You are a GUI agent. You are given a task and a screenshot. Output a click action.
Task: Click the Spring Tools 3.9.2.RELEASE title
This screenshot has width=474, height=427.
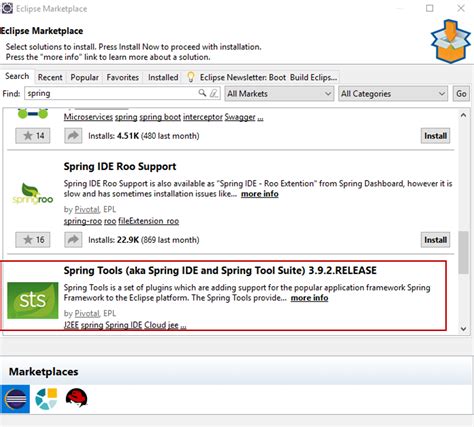[220, 270]
